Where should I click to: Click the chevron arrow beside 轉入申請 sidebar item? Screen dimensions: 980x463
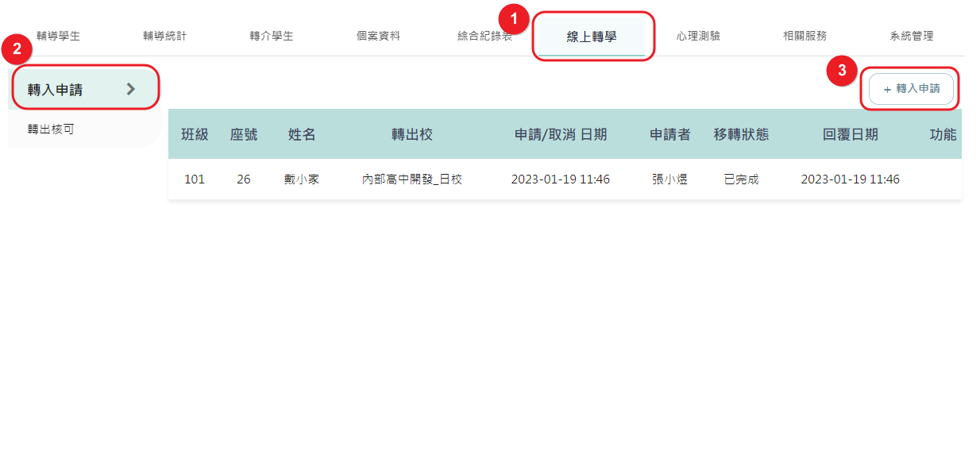pos(131,89)
